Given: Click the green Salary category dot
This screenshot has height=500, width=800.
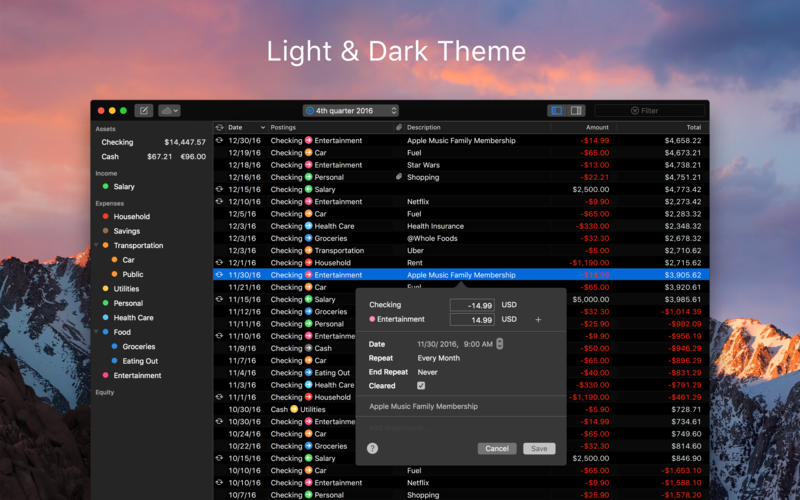Looking at the screenshot, I should click(106, 186).
